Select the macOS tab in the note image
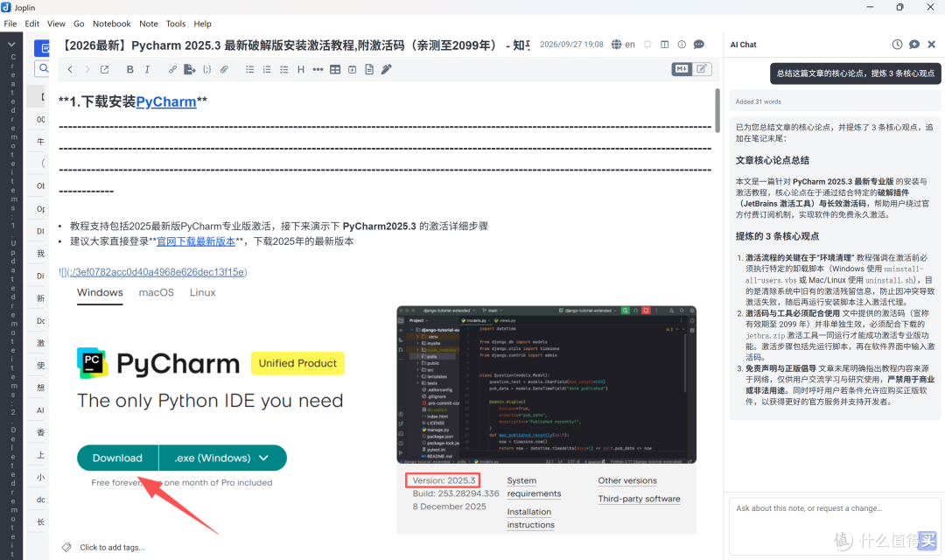The image size is (945, 560). [x=156, y=292]
